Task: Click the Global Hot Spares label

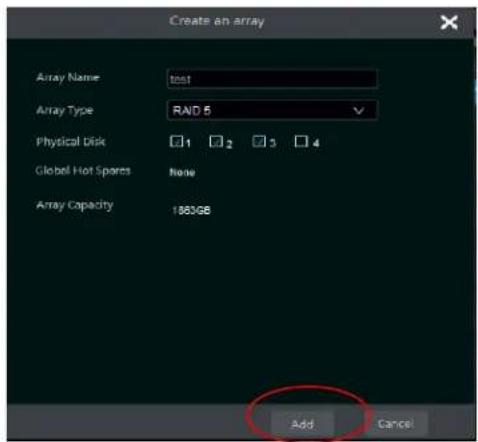Action: (x=83, y=171)
